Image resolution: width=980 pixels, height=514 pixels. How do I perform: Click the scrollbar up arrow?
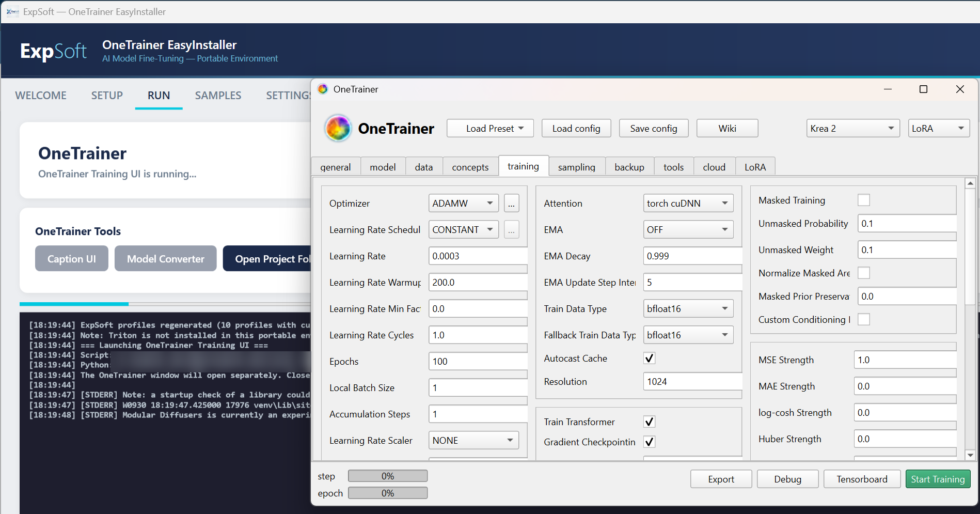[x=970, y=183]
